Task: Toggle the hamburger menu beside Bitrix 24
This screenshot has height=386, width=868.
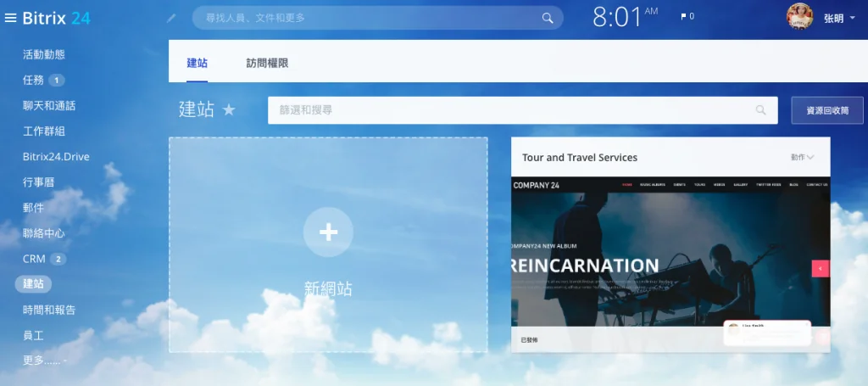Action: pyautogui.click(x=10, y=19)
